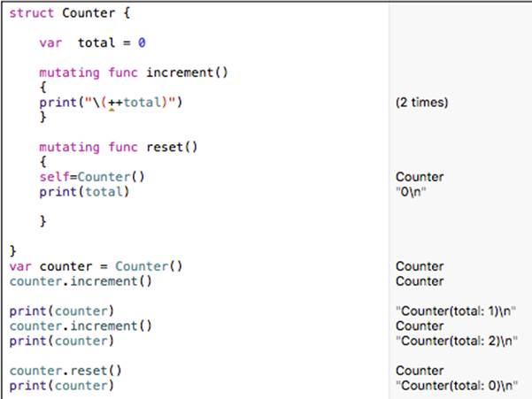This screenshot has width=532, height=399.
Task: Click the counter.reset() call
Action: [x=66, y=371]
